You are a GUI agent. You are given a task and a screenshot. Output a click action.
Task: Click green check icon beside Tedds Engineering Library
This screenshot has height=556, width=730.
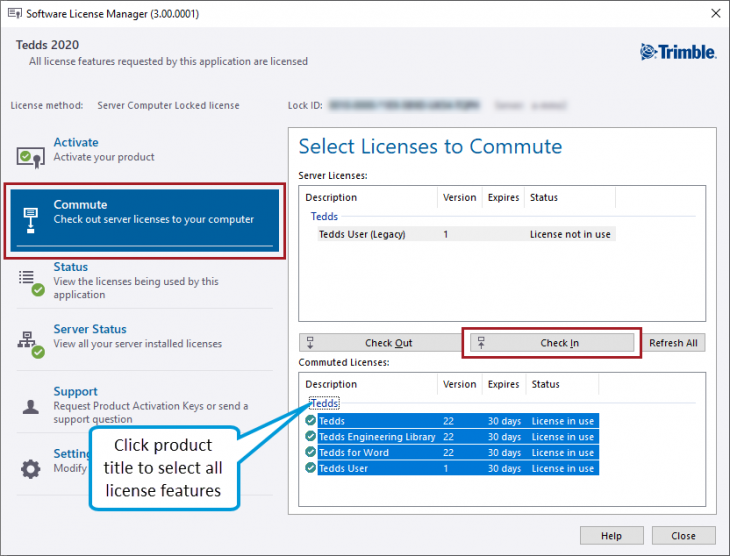point(311,436)
